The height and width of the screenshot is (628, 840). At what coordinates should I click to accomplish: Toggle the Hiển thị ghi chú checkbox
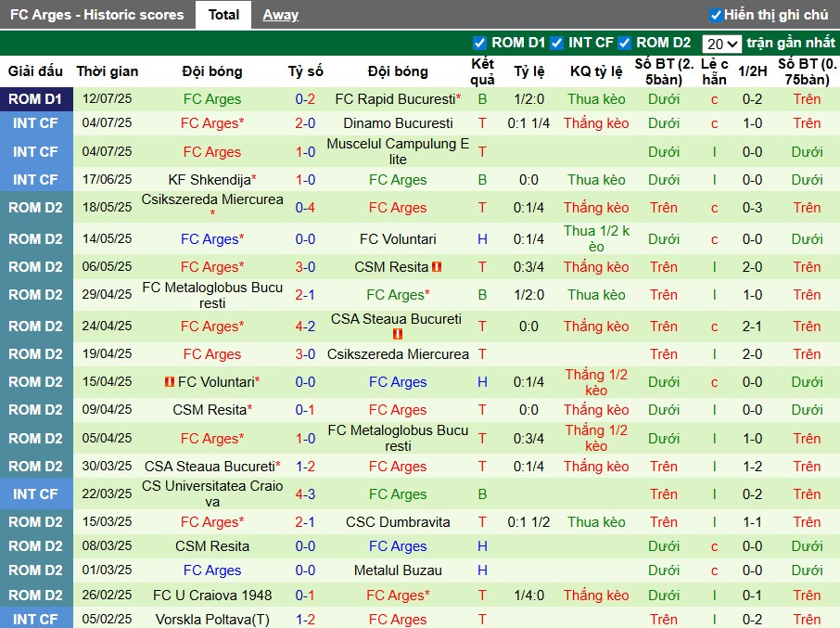coord(715,15)
